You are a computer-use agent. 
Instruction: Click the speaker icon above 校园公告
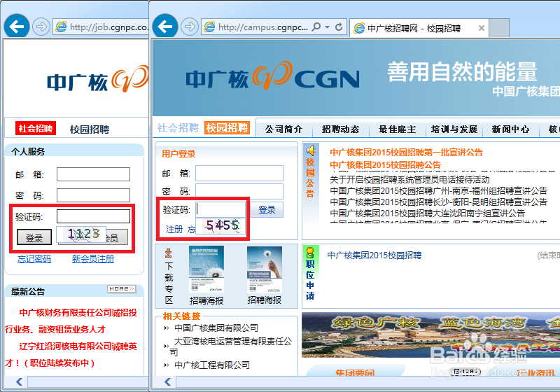coord(310,150)
